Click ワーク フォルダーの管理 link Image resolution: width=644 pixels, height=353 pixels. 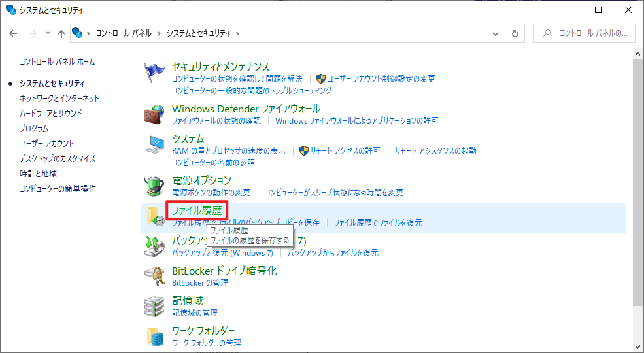click(x=207, y=343)
